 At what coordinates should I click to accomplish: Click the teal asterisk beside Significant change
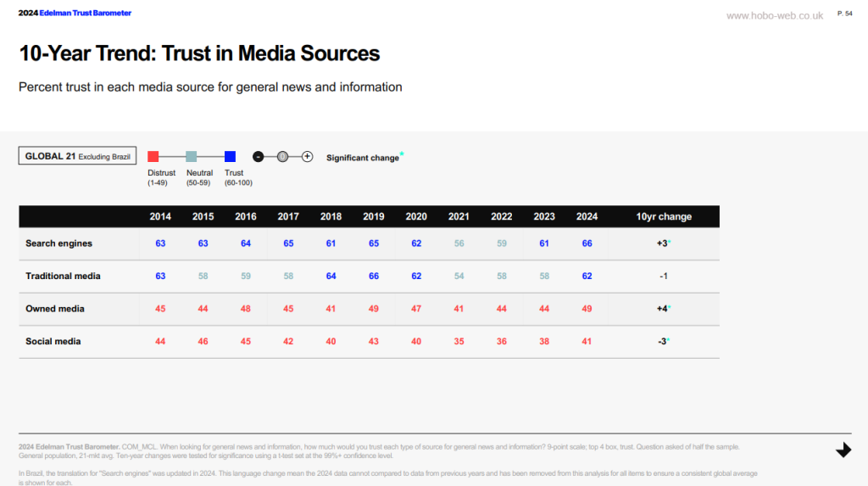coord(402,154)
